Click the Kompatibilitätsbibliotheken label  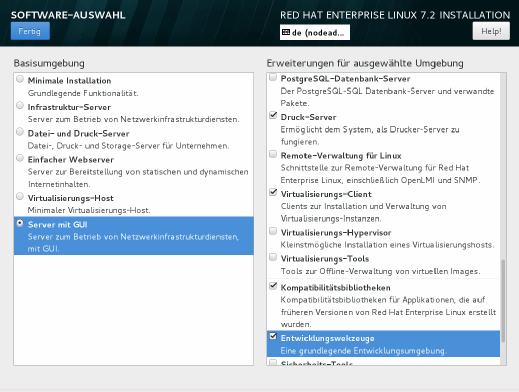335,288
